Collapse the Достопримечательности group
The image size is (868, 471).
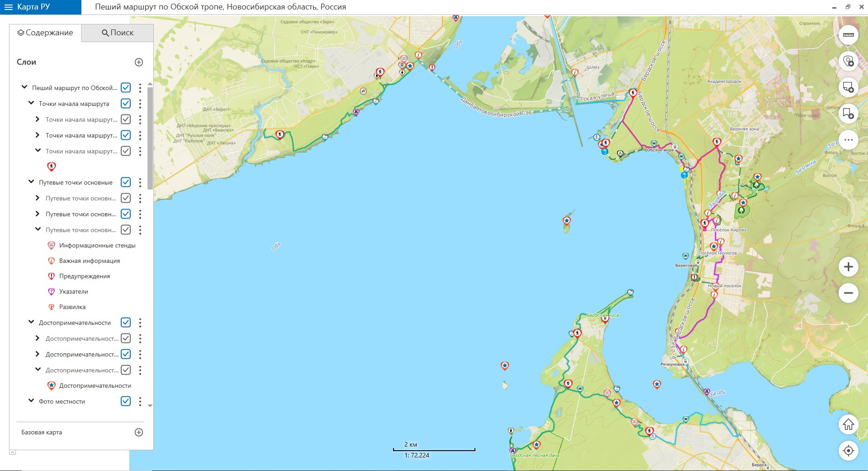(31, 322)
